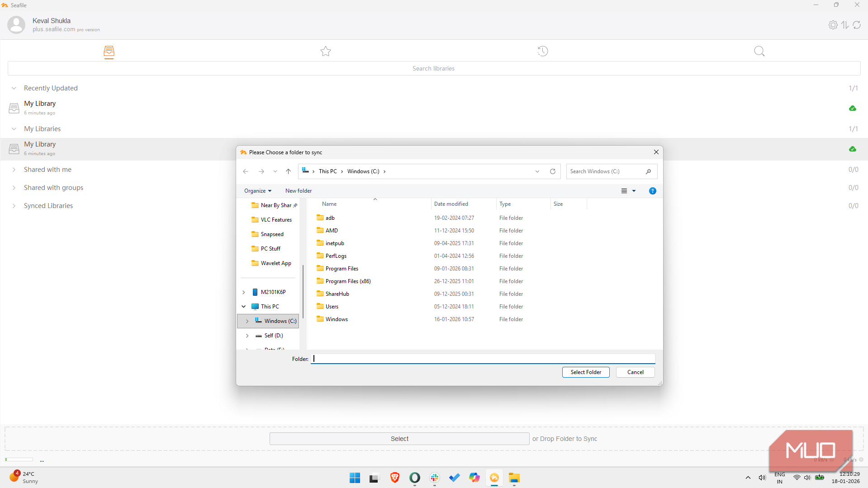Image resolution: width=868 pixels, height=488 pixels.
Task: Open the transfer manager arrows icon
Action: coord(845,25)
